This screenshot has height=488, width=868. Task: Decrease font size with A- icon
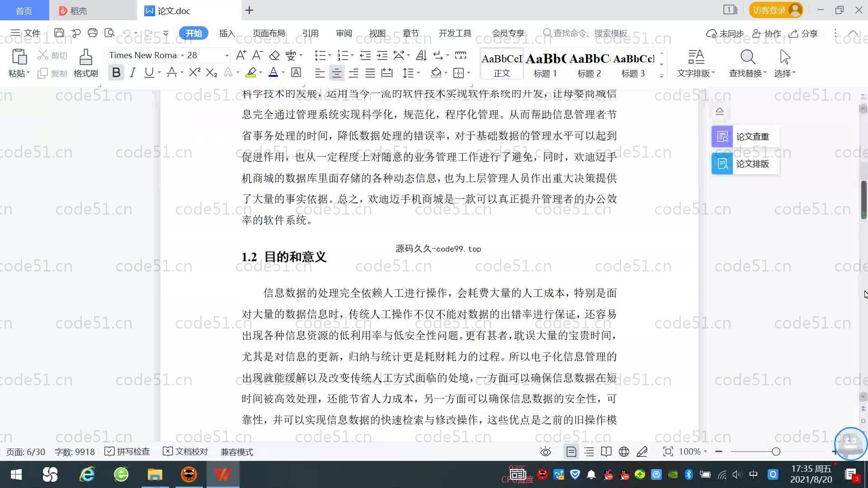tap(257, 55)
